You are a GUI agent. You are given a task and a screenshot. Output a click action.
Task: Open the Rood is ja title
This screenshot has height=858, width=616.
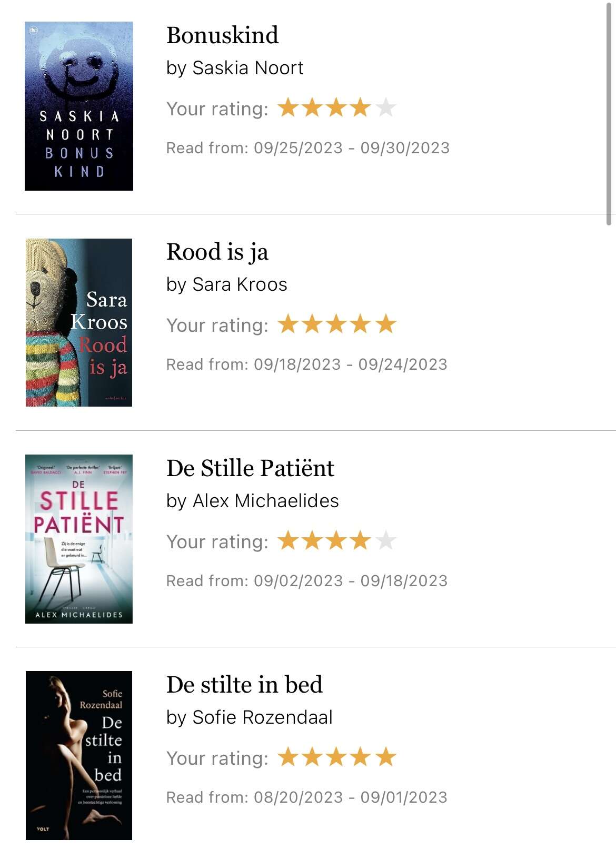(217, 252)
